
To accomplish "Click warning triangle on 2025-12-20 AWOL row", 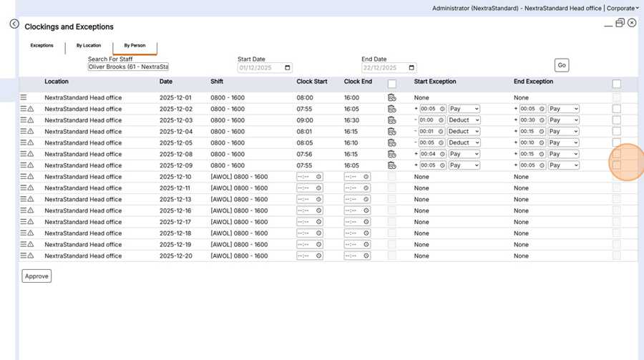I will [x=31, y=256].
